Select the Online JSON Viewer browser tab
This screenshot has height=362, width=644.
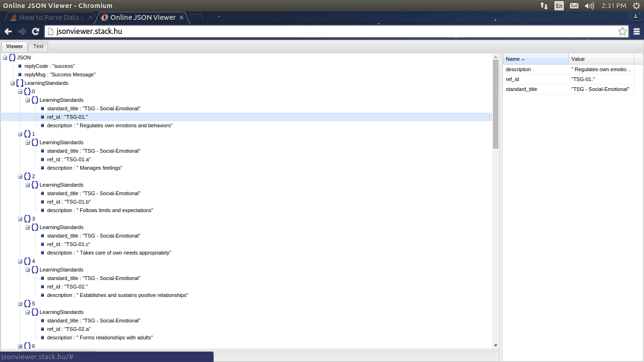tap(143, 17)
